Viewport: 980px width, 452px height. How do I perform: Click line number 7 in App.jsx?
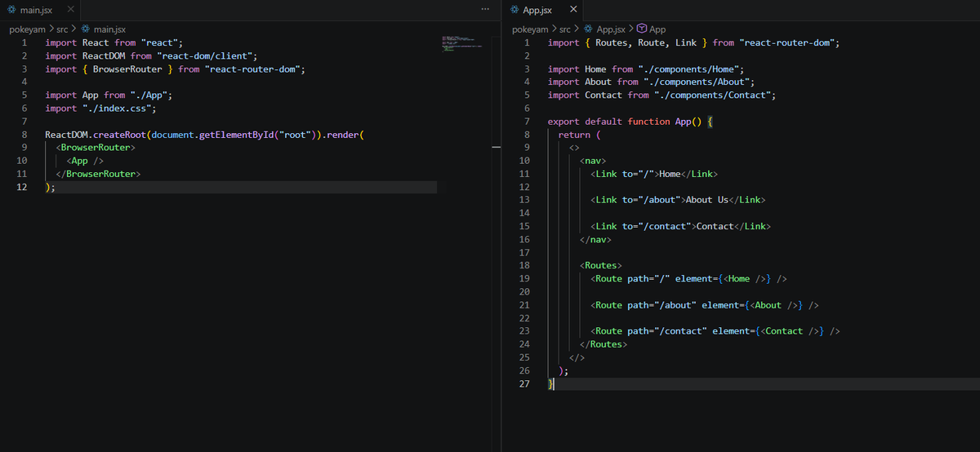(528, 122)
